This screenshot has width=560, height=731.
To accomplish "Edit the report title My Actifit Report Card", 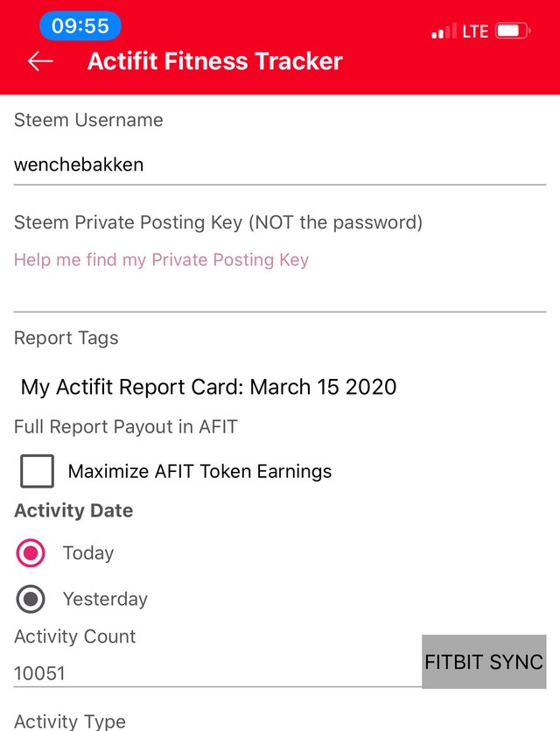I will click(x=209, y=387).
